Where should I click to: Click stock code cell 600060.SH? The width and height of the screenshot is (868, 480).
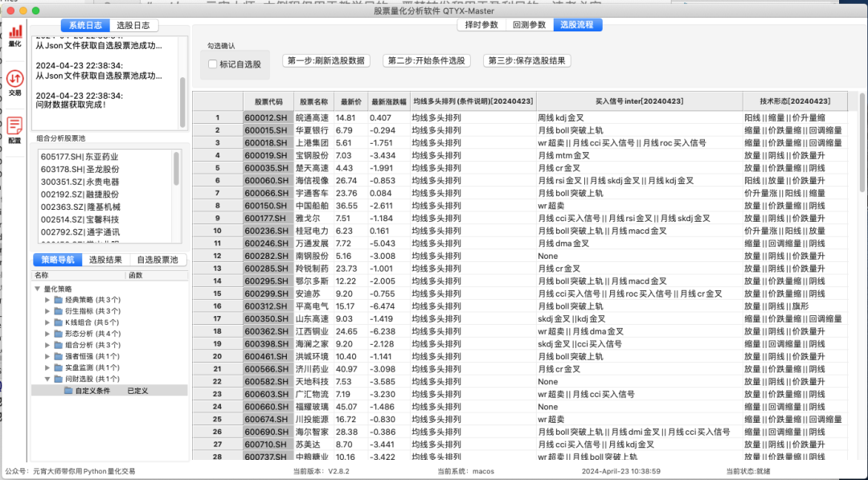pyautogui.click(x=268, y=180)
